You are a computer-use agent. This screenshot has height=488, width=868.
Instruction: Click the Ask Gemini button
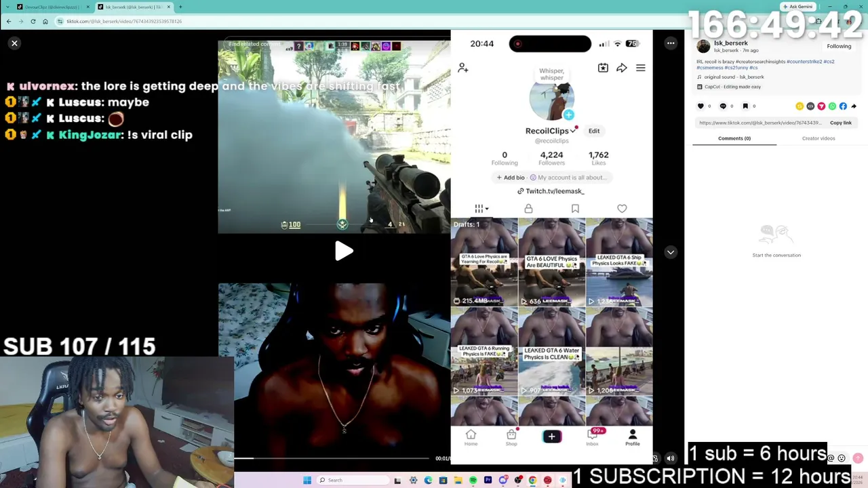coord(797,7)
